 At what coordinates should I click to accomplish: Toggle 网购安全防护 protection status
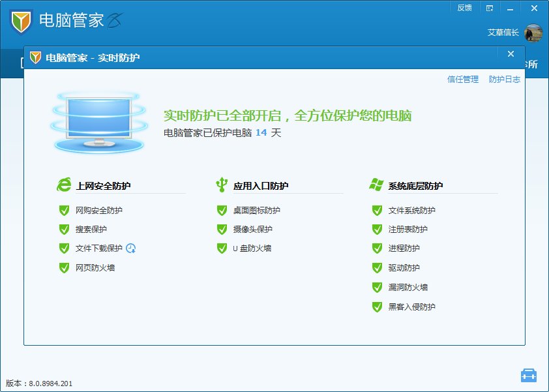pyautogui.click(x=63, y=210)
